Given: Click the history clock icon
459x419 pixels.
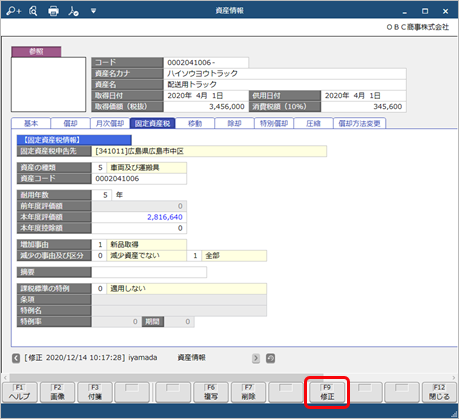Looking at the screenshot, I should click(x=270, y=358).
